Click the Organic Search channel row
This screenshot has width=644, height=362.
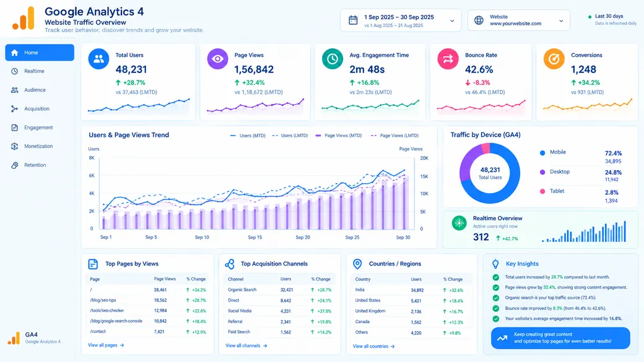[x=280, y=290]
